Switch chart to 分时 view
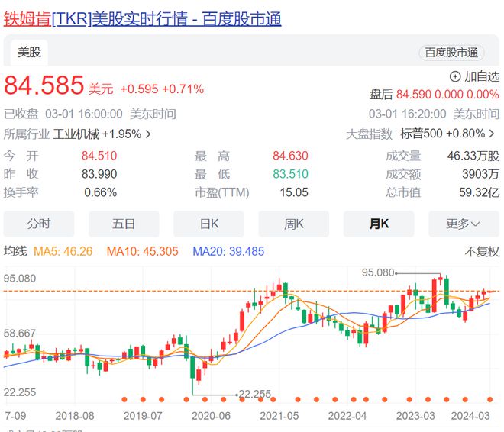This screenshot has height=432, width=504. coord(39,224)
